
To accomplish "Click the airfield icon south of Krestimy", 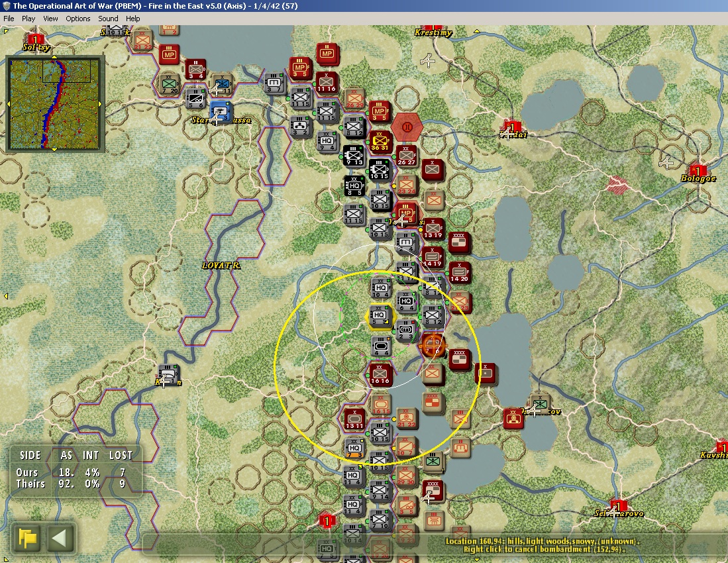I will point(427,60).
